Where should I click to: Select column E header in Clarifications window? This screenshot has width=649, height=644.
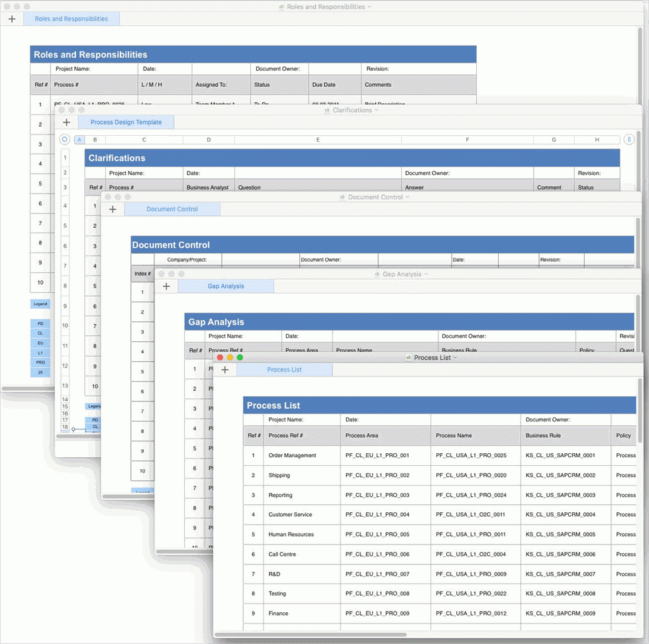(x=318, y=140)
